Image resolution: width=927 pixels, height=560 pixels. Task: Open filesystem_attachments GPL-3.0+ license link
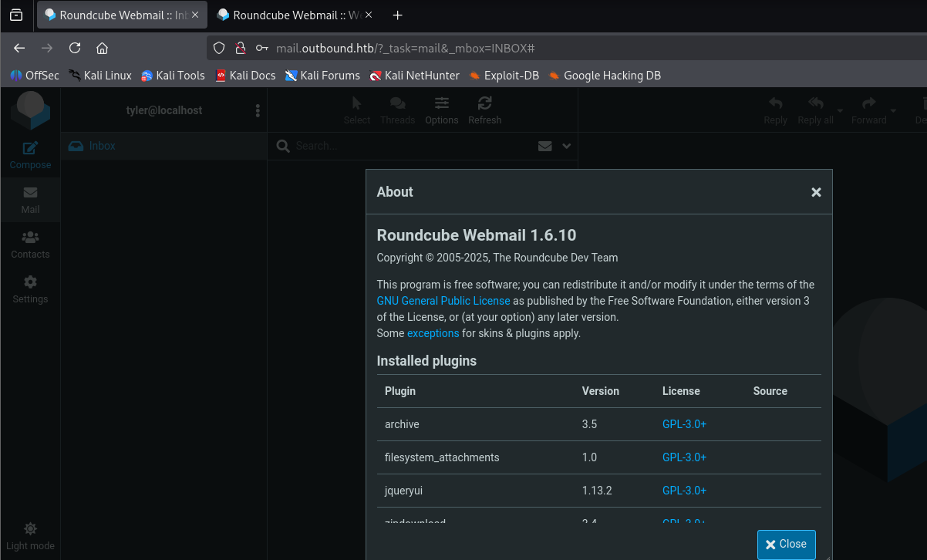[x=685, y=457]
